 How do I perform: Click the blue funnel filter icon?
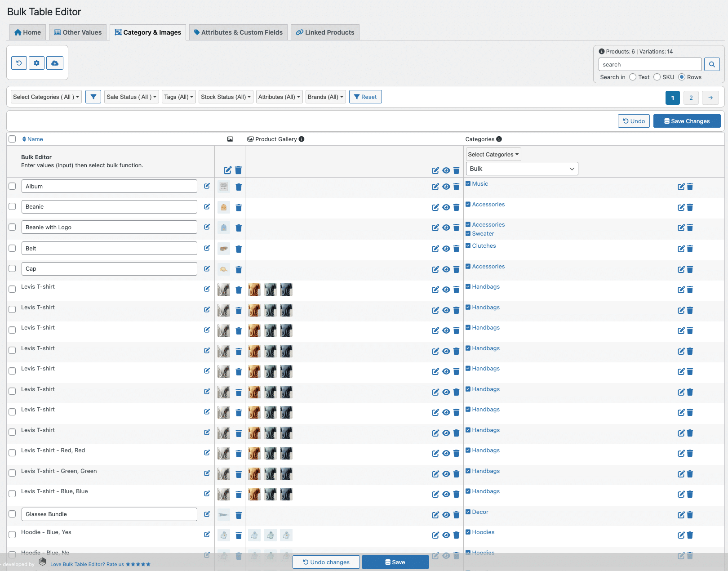(93, 97)
